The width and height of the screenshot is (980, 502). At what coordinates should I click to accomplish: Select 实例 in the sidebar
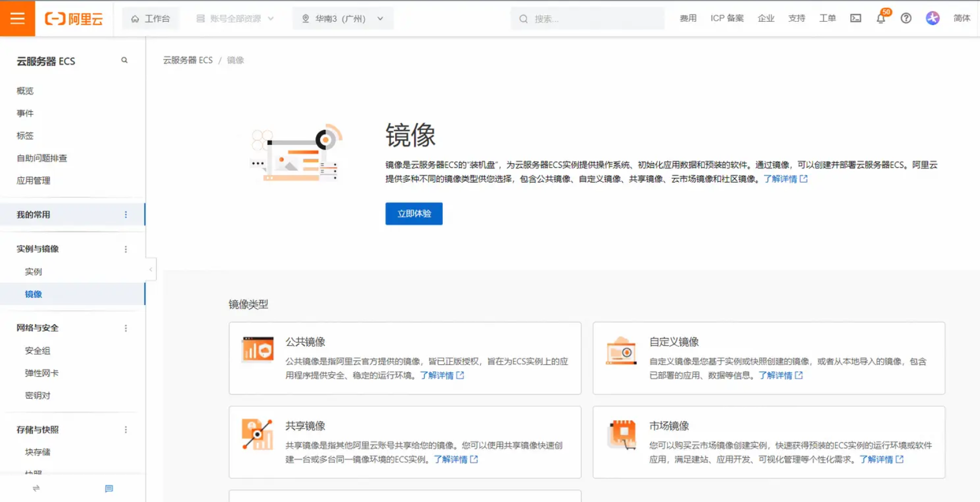pyautogui.click(x=34, y=271)
